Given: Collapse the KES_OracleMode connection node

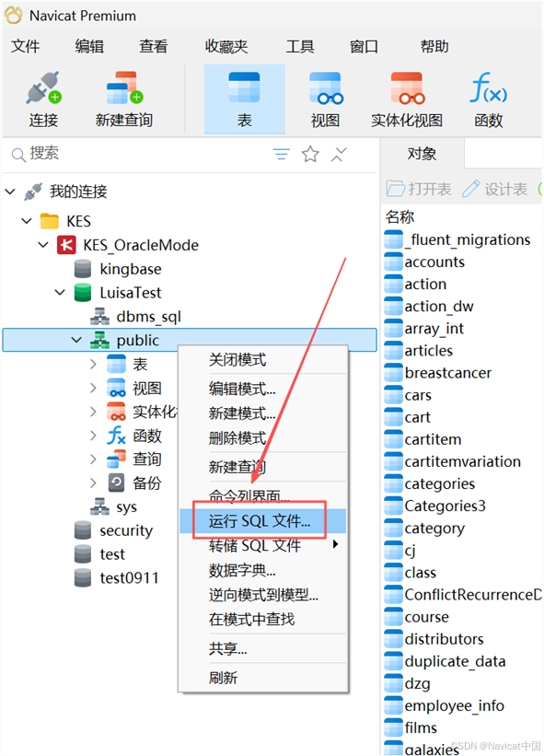Looking at the screenshot, I should [43, 245].
